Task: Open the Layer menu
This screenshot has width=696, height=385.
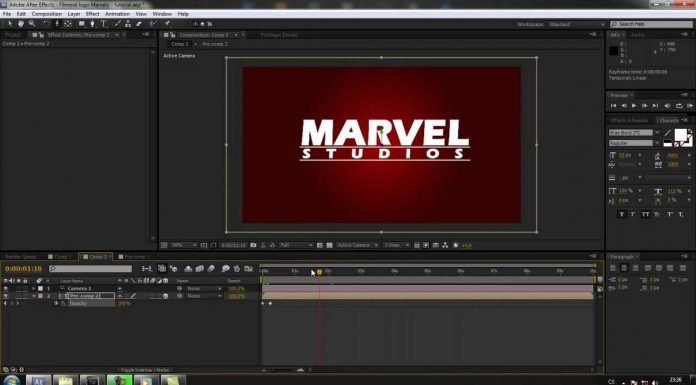Action: [x=74, y=14]
